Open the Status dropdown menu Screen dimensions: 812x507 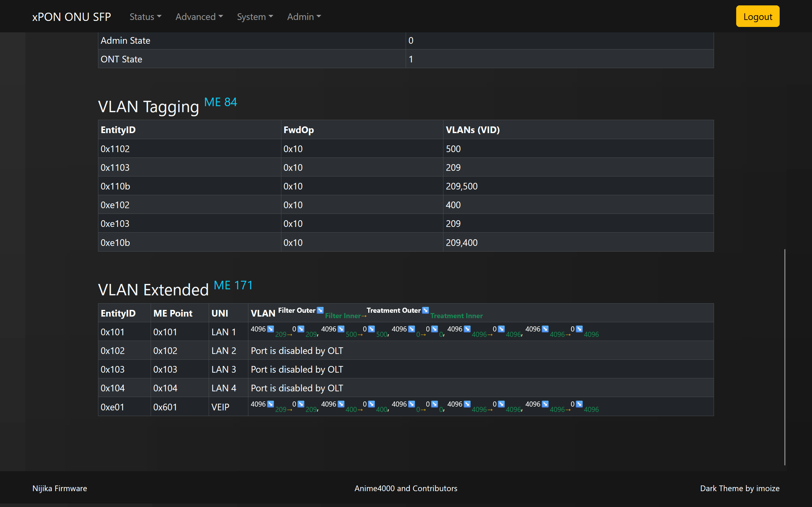(x=145, y=16)
